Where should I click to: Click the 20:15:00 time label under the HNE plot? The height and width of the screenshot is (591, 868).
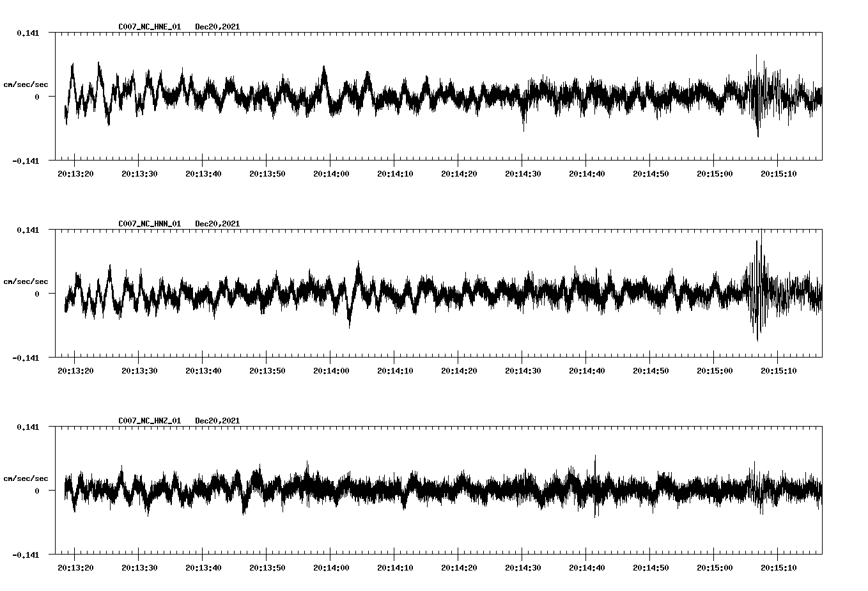pyautogui.click(x=715, y=174)
